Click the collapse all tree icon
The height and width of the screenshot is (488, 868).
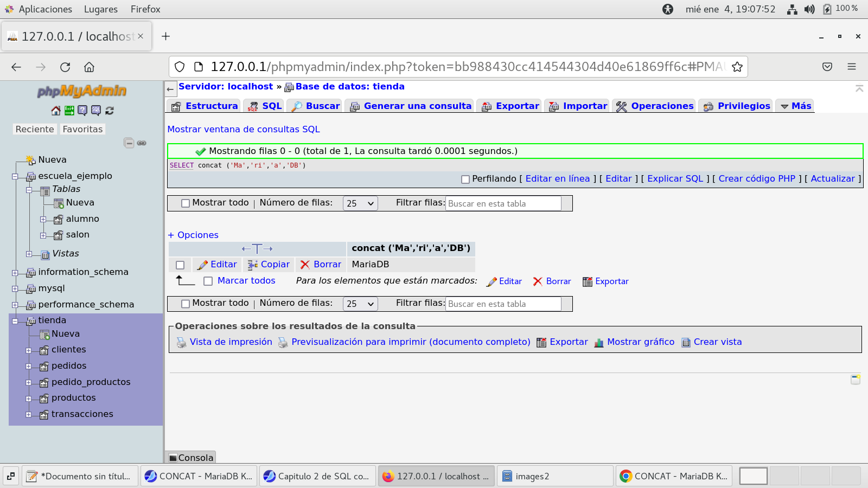tap(129, 143)
